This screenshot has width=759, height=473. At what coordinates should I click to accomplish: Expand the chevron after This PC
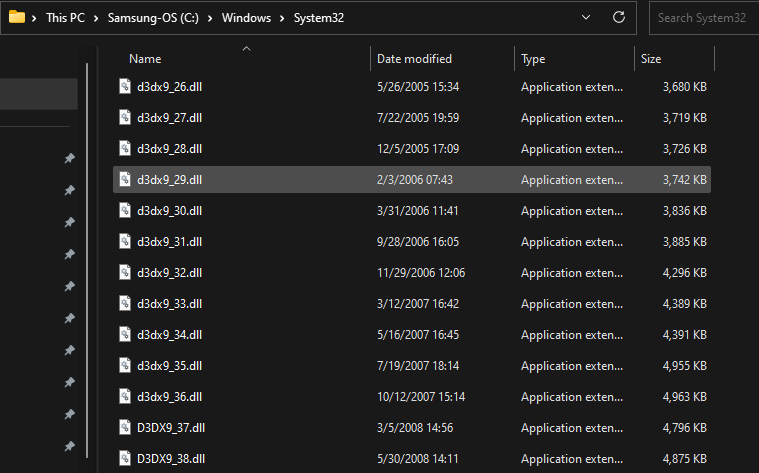click(97, 18)
